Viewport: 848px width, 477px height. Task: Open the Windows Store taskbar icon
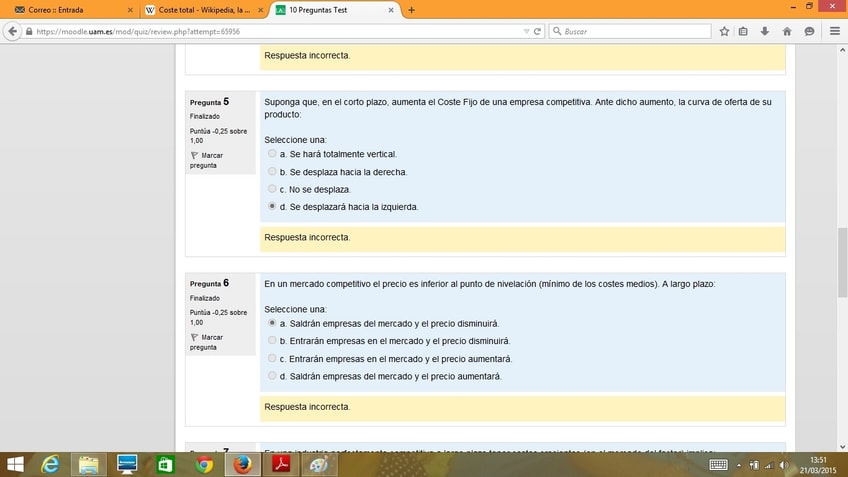tap(165, 465)
